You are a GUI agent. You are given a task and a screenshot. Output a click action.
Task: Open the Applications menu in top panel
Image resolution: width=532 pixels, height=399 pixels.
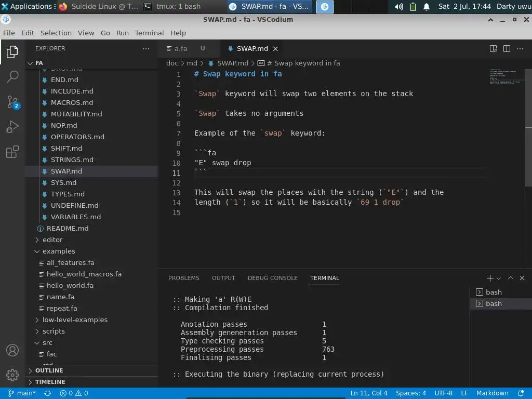point(28,6)
